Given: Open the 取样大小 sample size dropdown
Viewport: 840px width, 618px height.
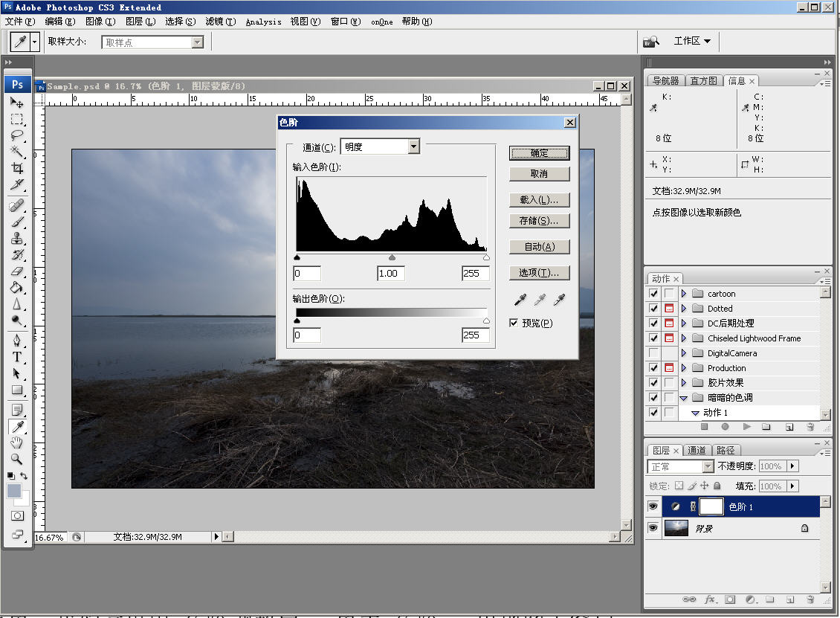Looking at the screenshot, I should (x=198, y=42).
